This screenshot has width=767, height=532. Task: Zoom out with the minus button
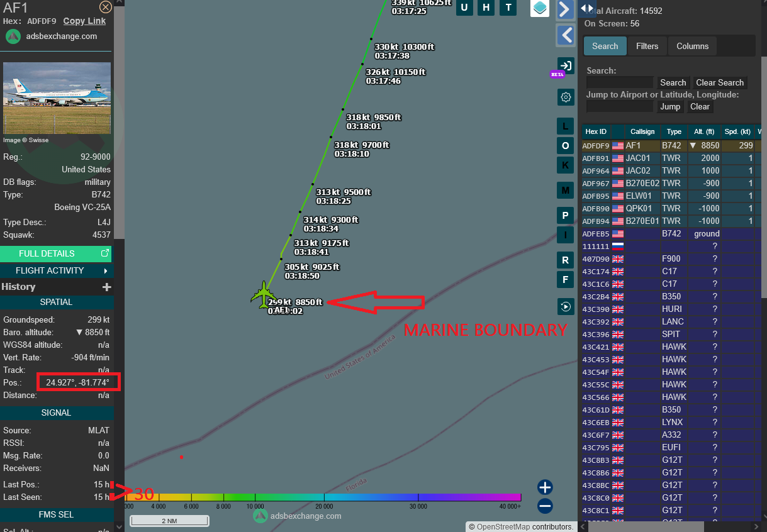pyautogui.click(x=545, y=506)
